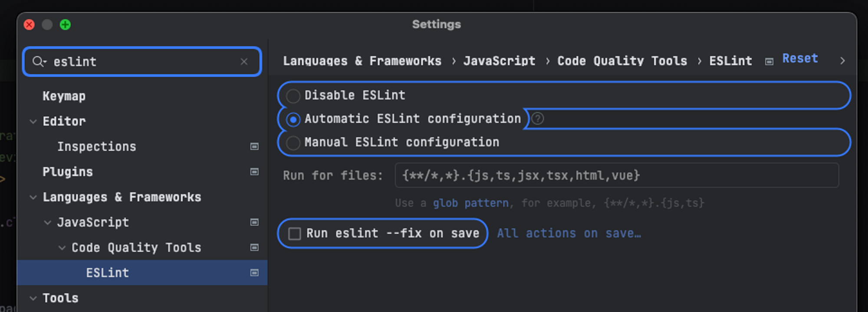Open the Keymap settings page
The height and width of the screenshot is (312, 868).
64,96
